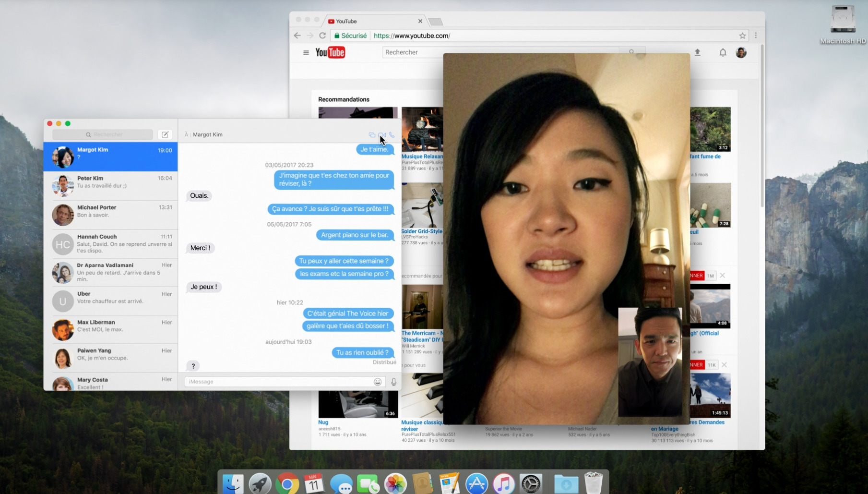Click the 'Musique Relaxante' video link
This screenshot has height=494, width=868.
point(422,157)
